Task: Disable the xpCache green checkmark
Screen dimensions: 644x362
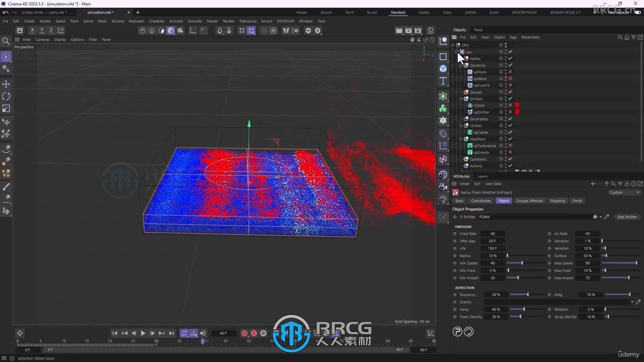Action: tap(510, 132)
